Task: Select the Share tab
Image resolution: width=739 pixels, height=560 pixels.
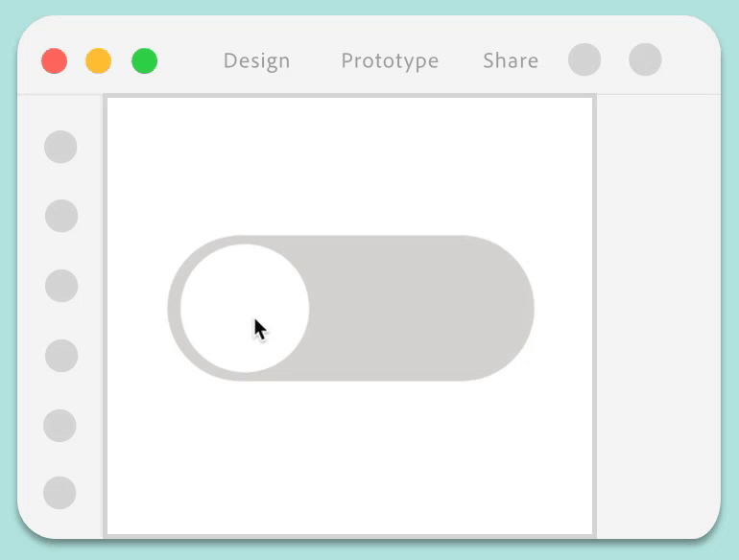Action: pos(510,60)
